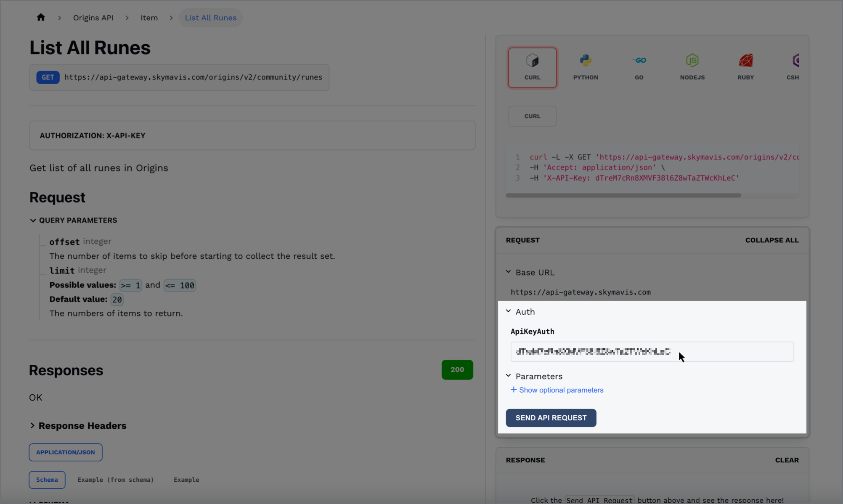
Task: Switch to Example (from schema) tab
Action: pos(116,480)
